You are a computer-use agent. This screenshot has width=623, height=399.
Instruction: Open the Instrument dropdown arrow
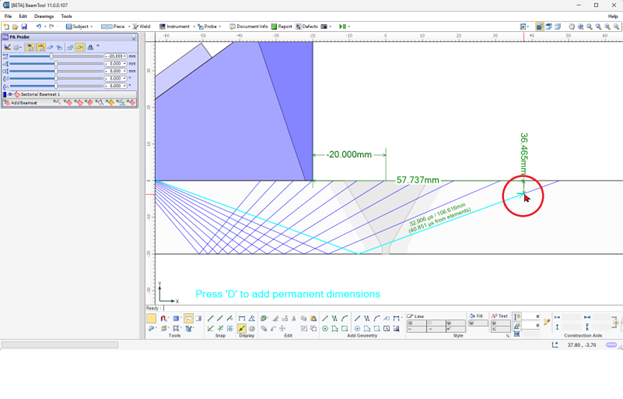(x=194, y=27)
